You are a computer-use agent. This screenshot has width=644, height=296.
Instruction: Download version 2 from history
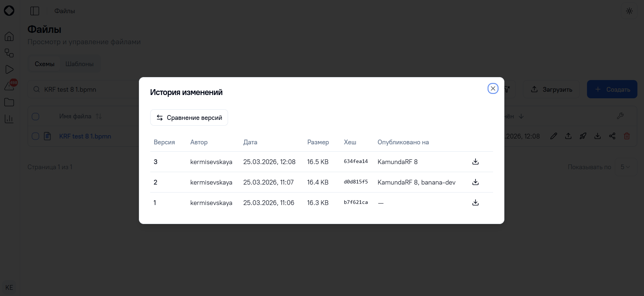pyautogui.click(x=476, y=182)
